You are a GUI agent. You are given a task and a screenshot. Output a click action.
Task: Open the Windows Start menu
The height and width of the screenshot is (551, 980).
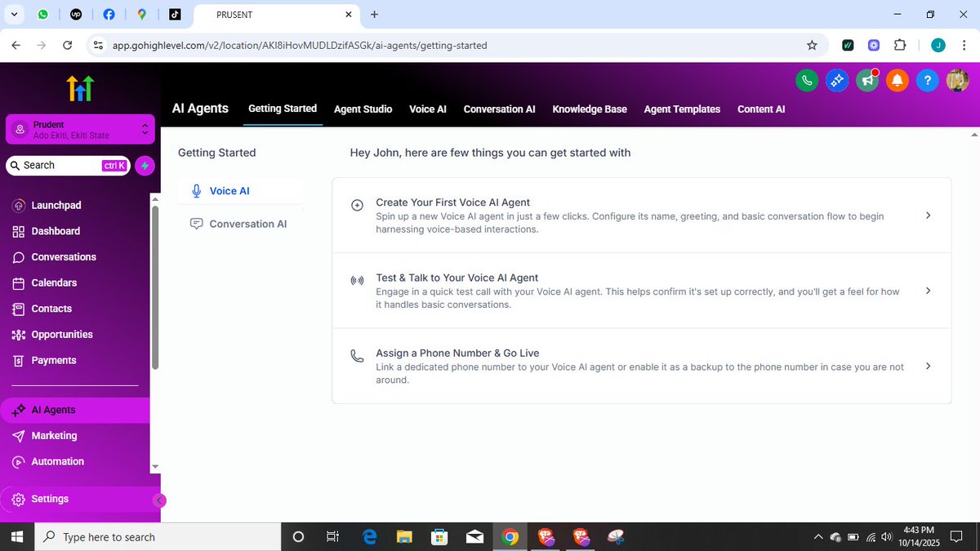pyautogui.click(x=16, y=536)
